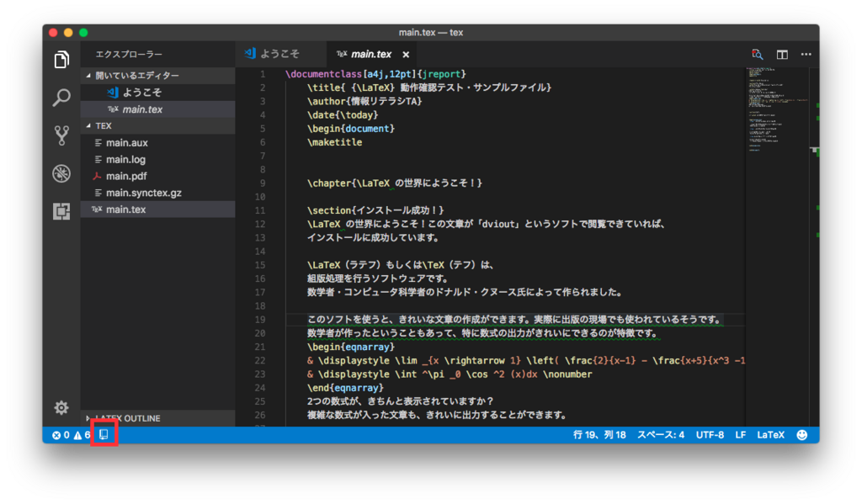
Task: Open the Source Control view
Action: click(x=61, y=135)
